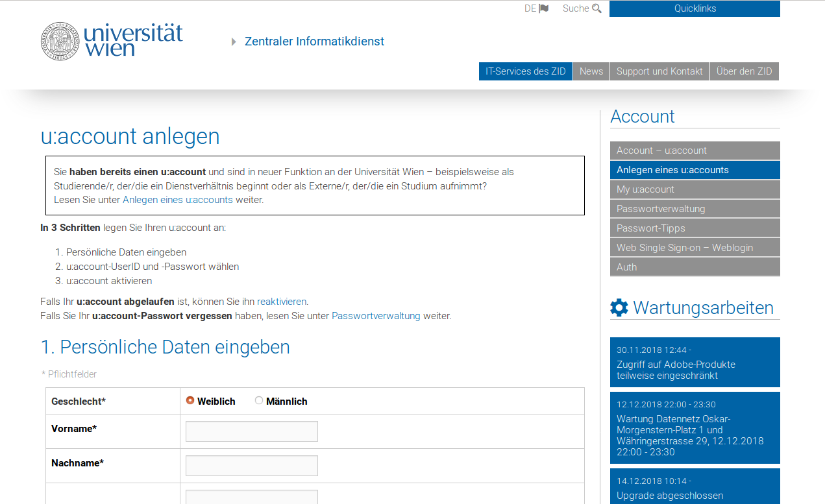The width and height of the screenshot is (825, 504).
Task: Click the Wartungsarbeiten gear icon
Action: pos(619,307)
